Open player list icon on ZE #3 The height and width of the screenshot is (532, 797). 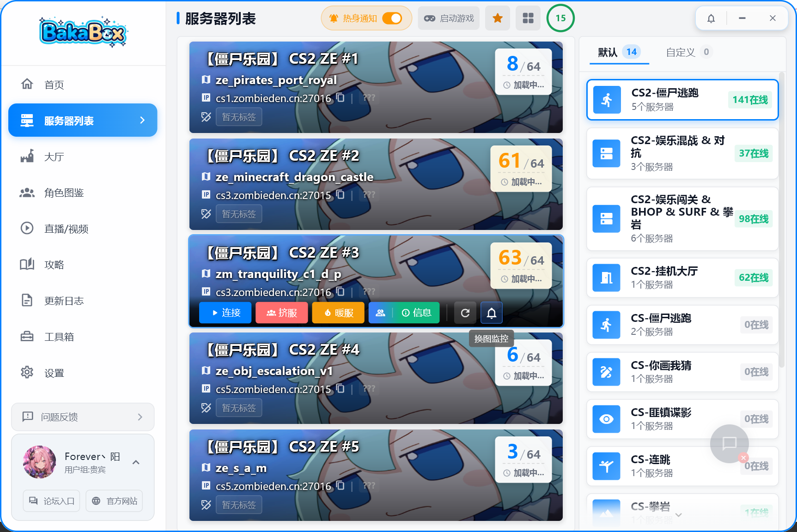(x=380, y=313)
